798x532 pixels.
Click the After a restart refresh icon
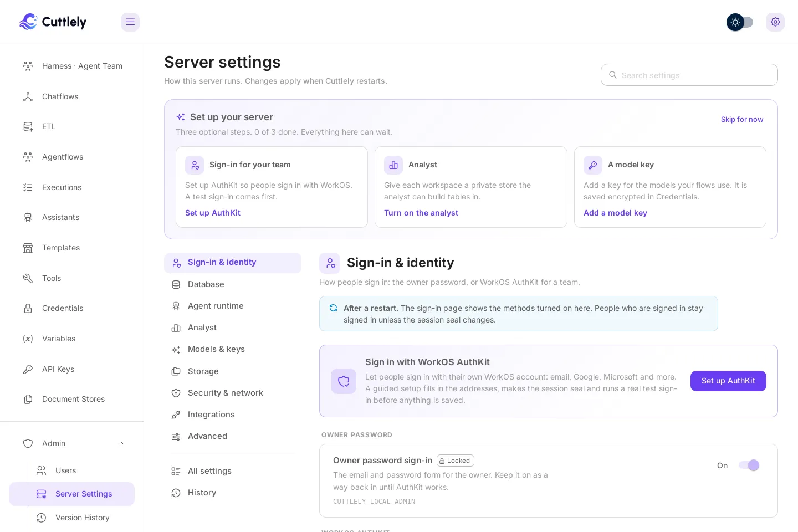[334, 308]
